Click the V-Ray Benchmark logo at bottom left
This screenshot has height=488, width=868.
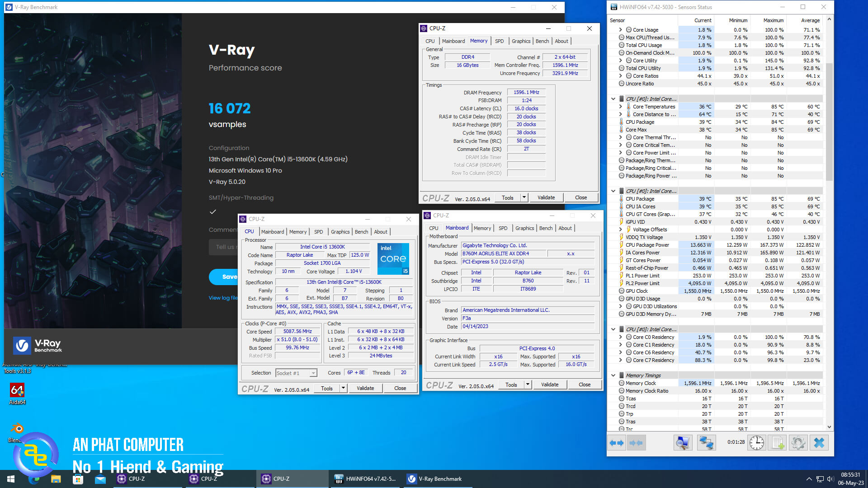(x=38, y=346)
